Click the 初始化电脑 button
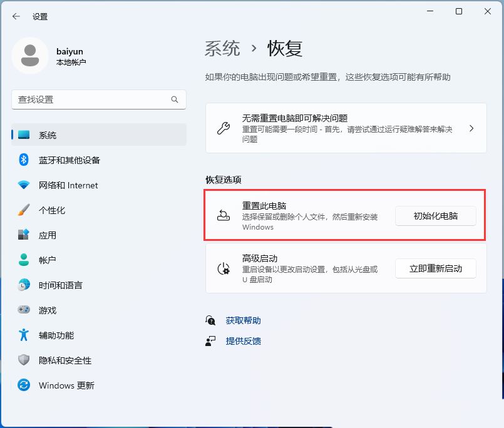 point(436,216)
